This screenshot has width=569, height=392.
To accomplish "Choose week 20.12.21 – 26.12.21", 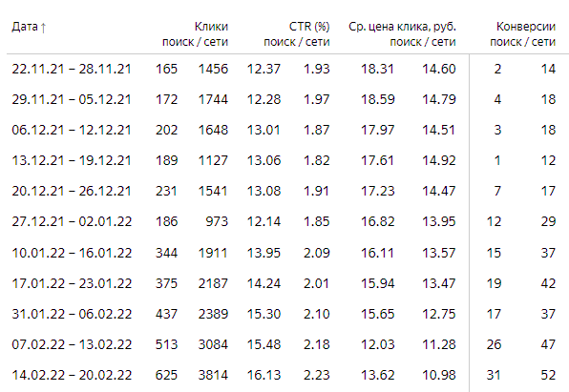I will tap(72, 191).
